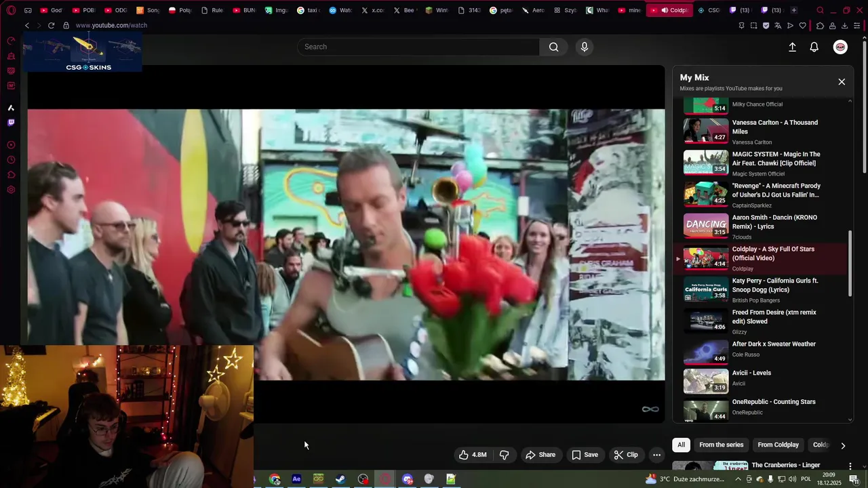This screenshot has height=488, width=868.
Task: Go back to the previous page
Action: [27, 25]
